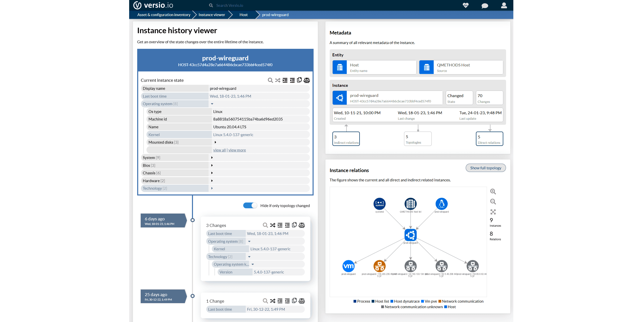Expand the System attribute group
Screen dimensions: 644x322
212,157
